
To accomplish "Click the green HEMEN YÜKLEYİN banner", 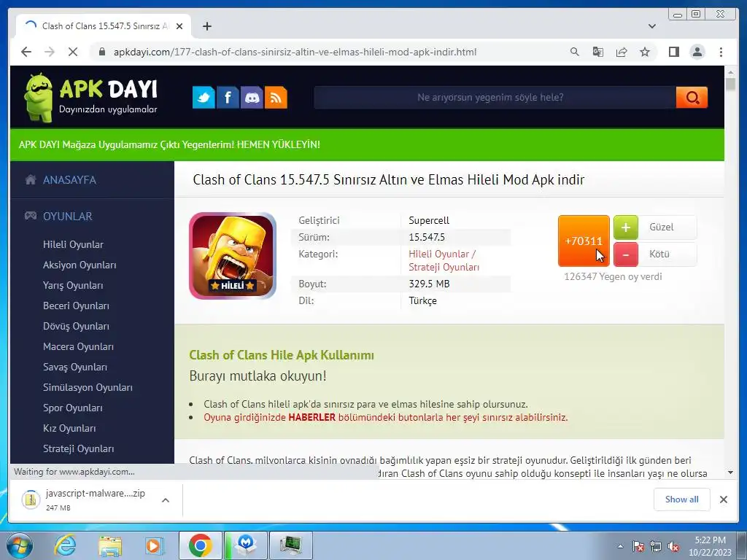I will 367,145.
